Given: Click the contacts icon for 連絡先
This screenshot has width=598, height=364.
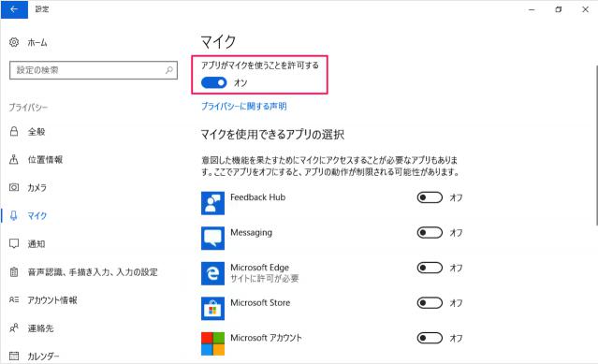Looking at the screenshot, I should (x=14, y=328).
